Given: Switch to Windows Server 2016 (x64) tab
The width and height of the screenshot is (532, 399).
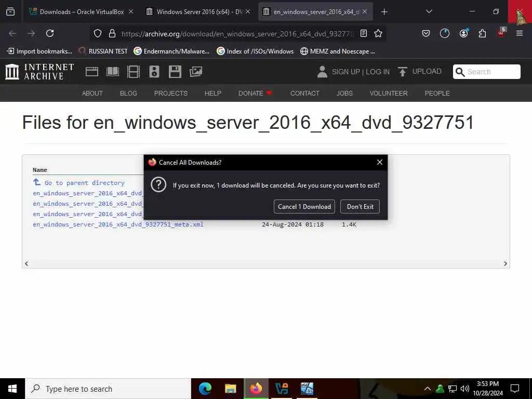Looking at the screenshot, I should coord(198,11).
